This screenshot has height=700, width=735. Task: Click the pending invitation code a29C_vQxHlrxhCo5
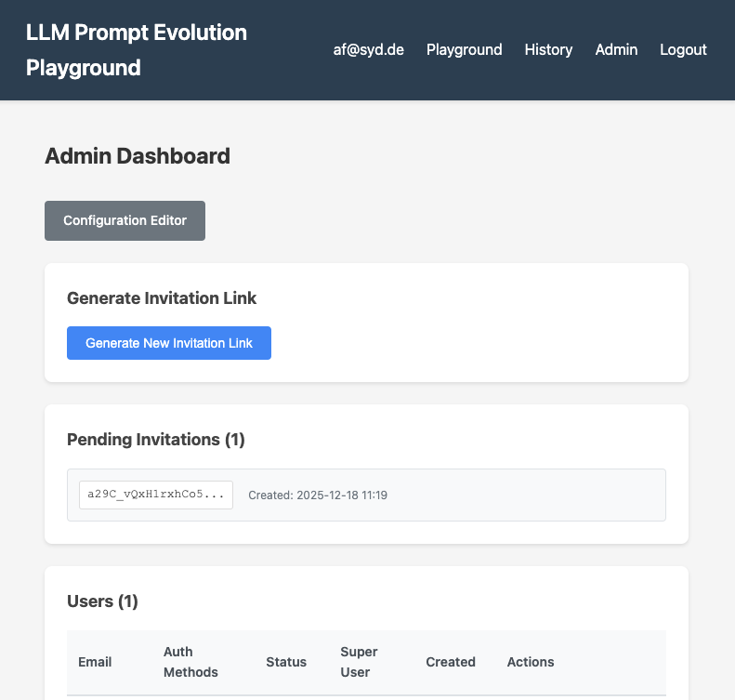(x=156, y=495)
